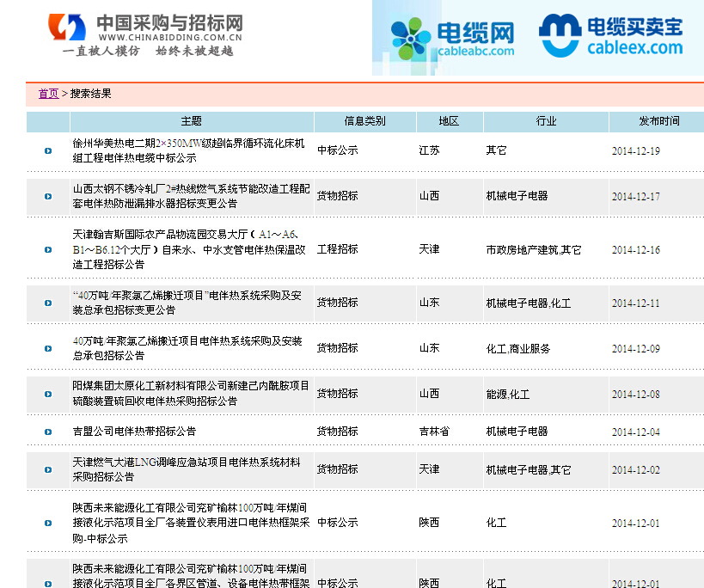Click the blue arrow beside 陕西未来能源 row
The width and height of the screenshot is (704, 588).
pos(47,523)
